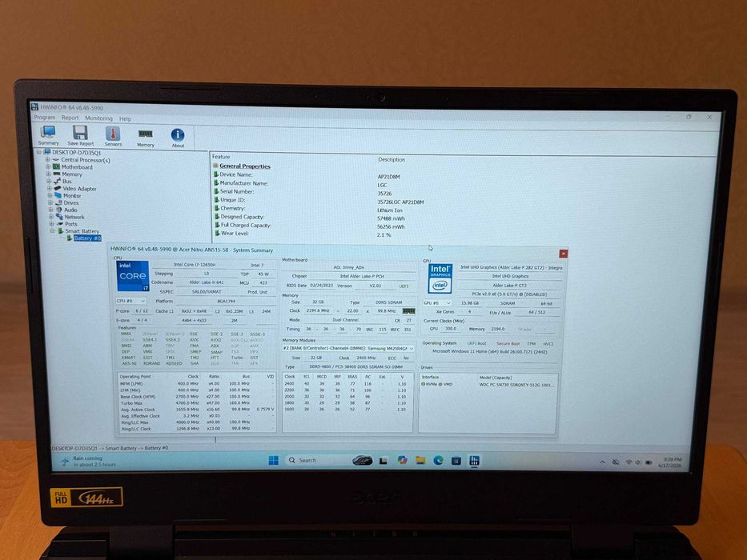Open the memory module selector dropdown

(347, 349)
